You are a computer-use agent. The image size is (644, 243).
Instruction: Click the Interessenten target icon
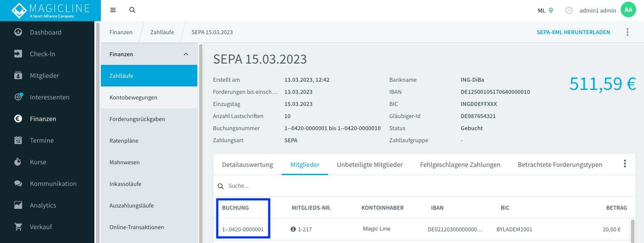pyautogui.click(x=18, y=97)
